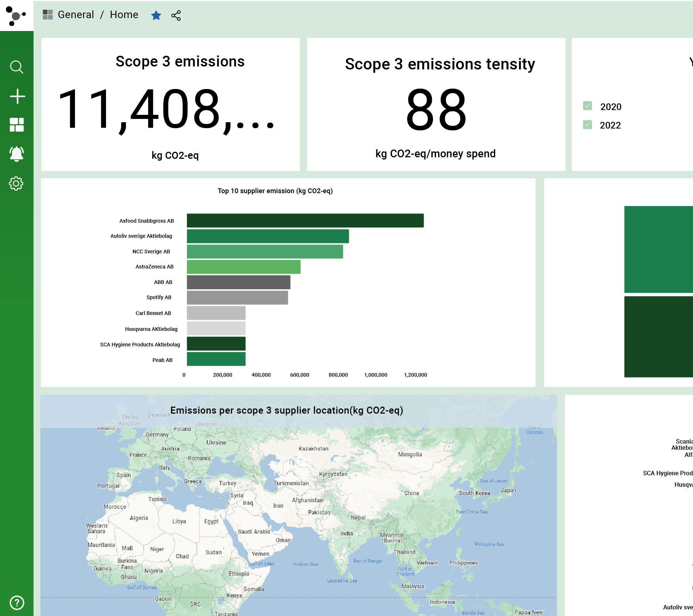Viewport: 693px width, 616px height.
Task: Click the Peab AB bar
Action: [216, 359]
